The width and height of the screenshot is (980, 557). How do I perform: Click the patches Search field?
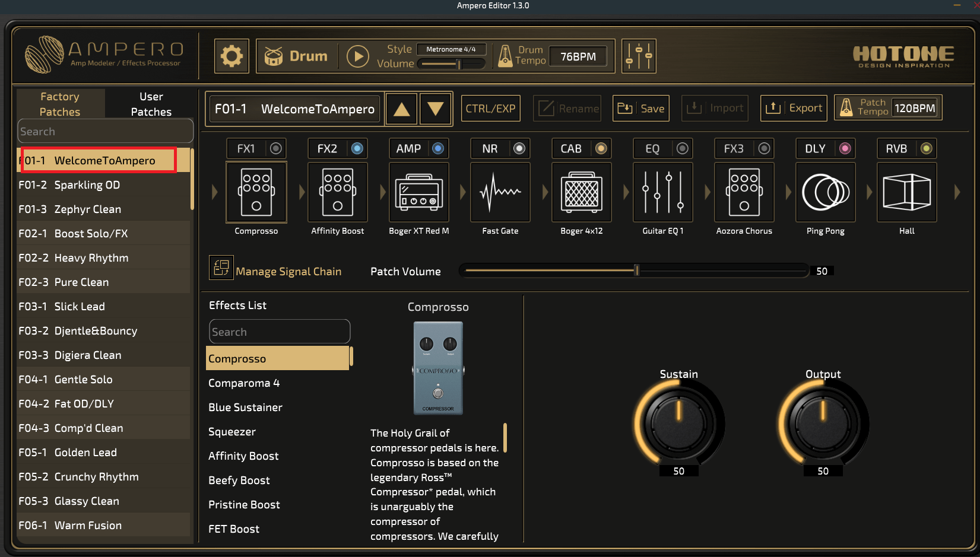(x=105, y=131)
